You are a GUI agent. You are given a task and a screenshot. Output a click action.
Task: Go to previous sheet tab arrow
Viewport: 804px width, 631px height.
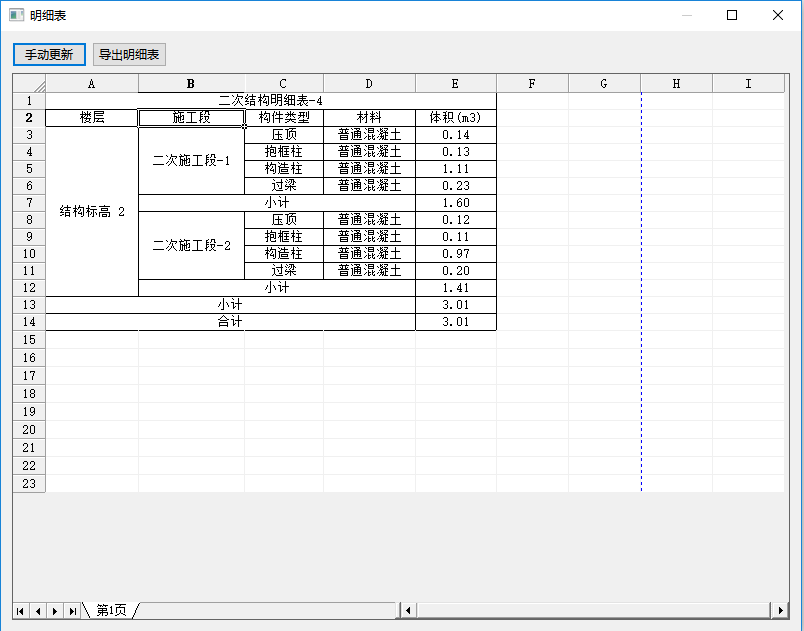37,610
